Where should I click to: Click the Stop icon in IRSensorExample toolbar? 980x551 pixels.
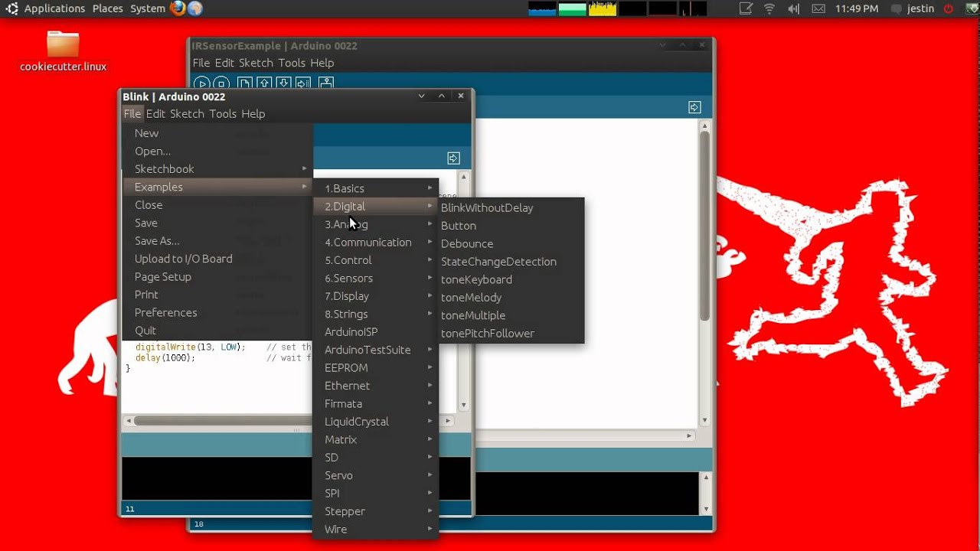[221, 83]
